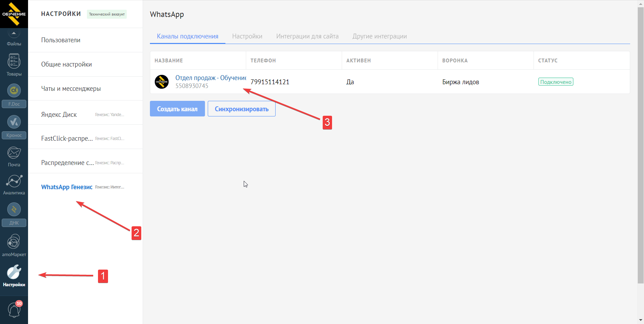Click the scrollbar down arrow
644x324 pixels.
coord(641,321)
